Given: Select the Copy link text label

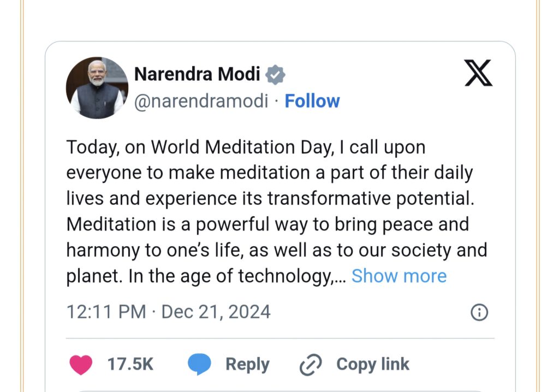Looking at the screenshot, I should click(373, 365).
